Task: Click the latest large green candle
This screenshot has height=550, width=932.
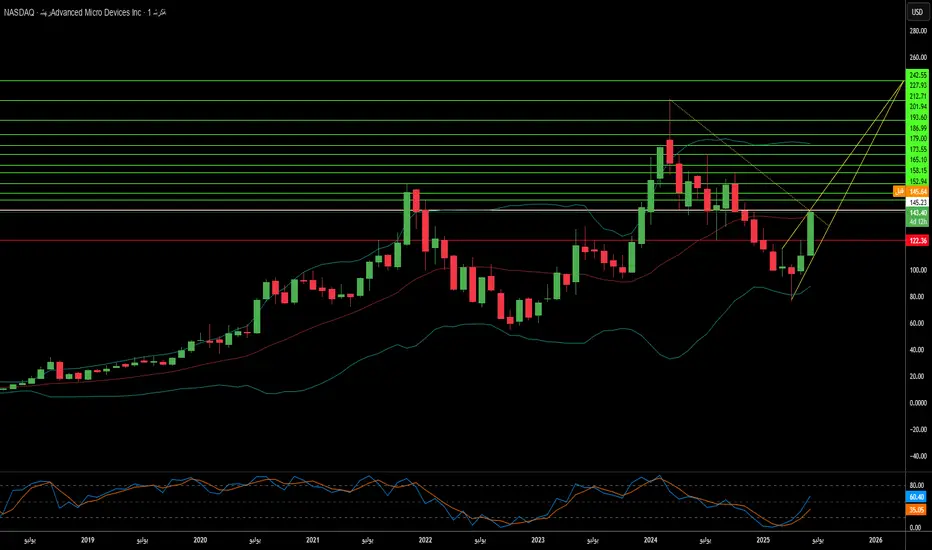Action: [x=810, y=234]
